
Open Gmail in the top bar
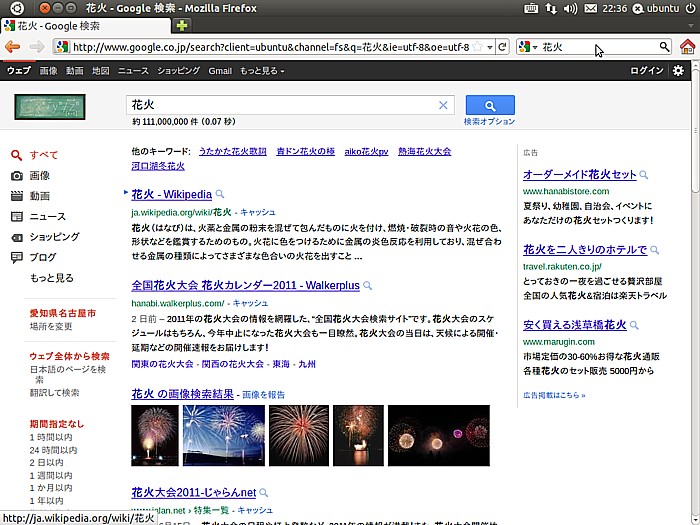(220, 71)
